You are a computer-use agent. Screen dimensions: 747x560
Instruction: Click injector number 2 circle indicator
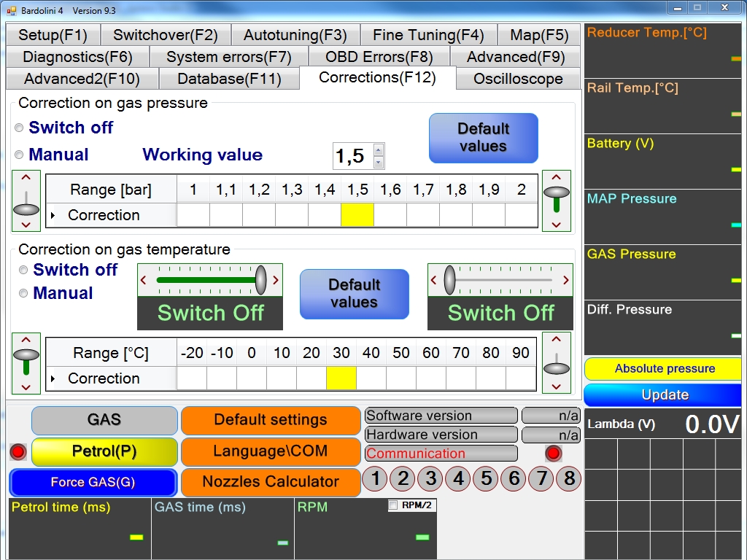(403, 479)
